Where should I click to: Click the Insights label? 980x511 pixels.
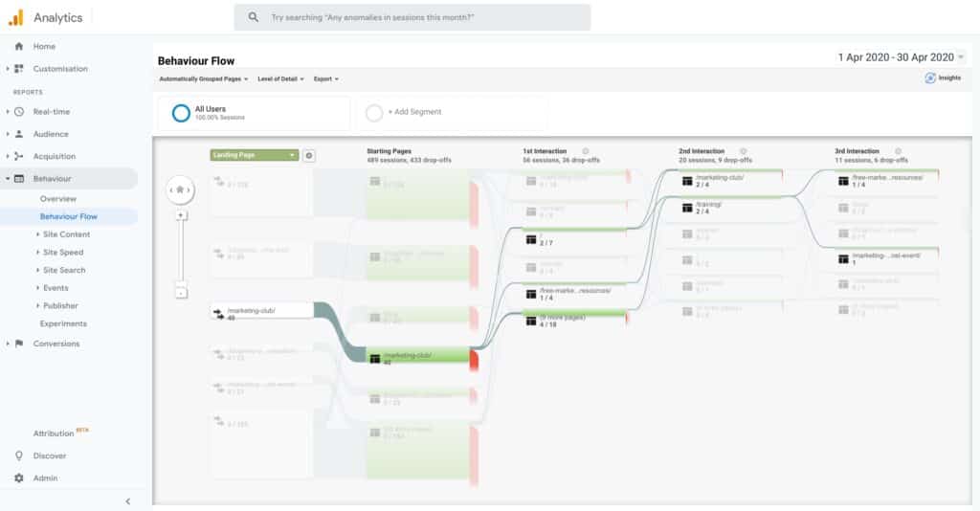click(x=949, y=78)
